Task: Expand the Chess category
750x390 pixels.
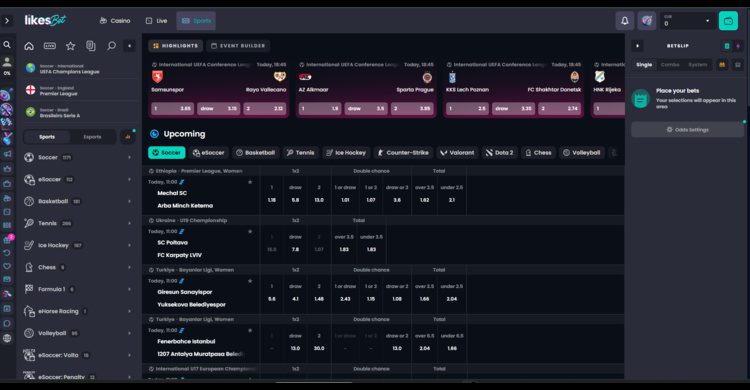Action: tap(79, 267)
